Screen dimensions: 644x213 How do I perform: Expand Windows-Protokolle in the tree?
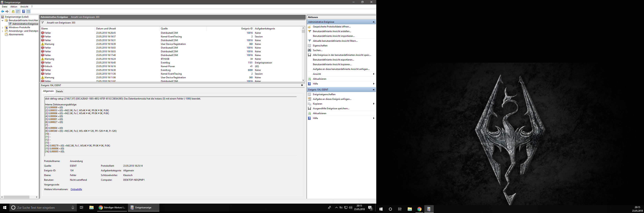(x=2, y=27)
